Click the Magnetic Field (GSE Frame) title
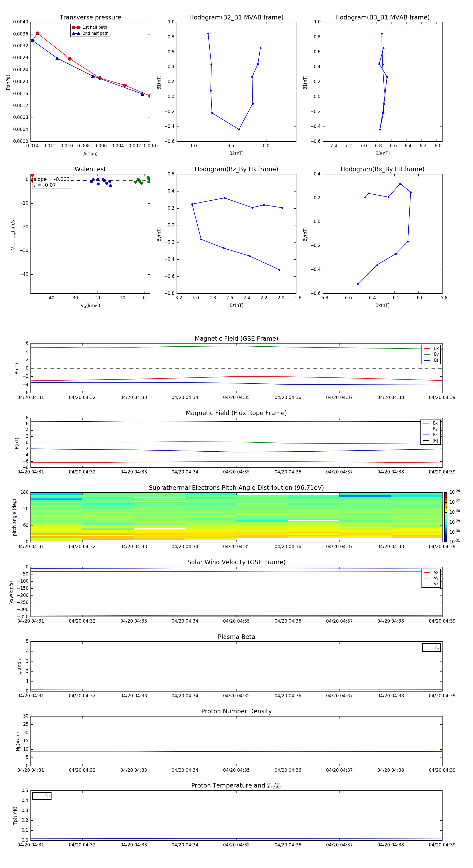The image size is (473, 868). [236, 339]
